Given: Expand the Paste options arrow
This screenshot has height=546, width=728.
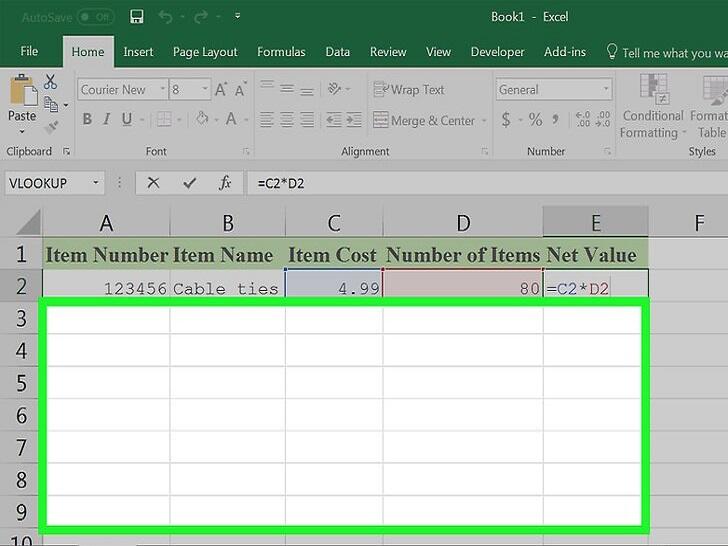Looking at the screenshot, I should [22, 132].
